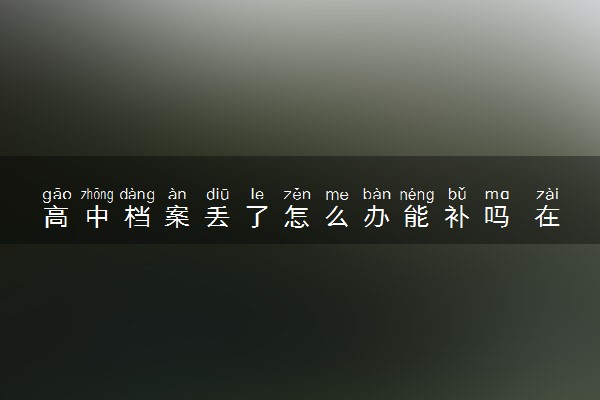The height and width of the screenshot is (400, 600).
Task: Click the character 补 in the subtitle
Action: pos(457,217)
